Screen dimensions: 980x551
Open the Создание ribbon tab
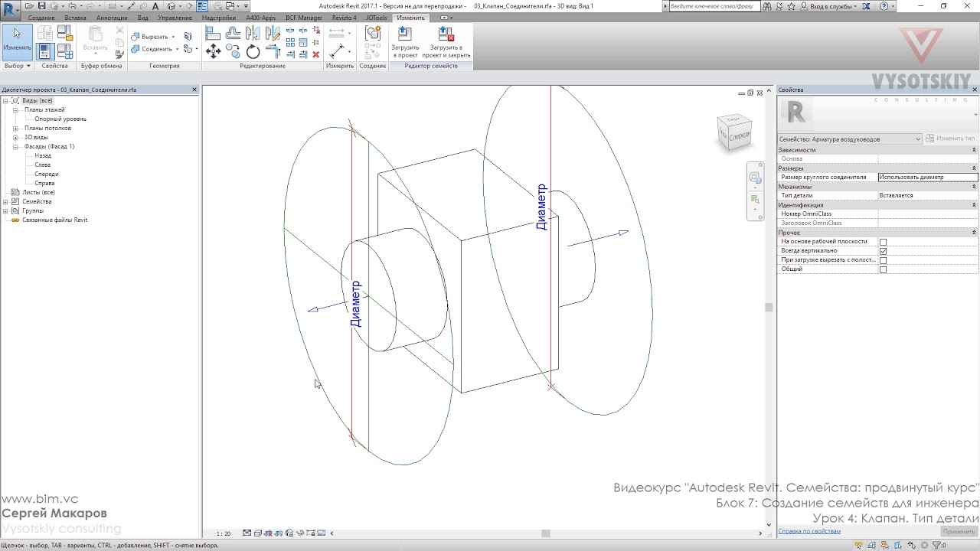click(x=41, y=18)
